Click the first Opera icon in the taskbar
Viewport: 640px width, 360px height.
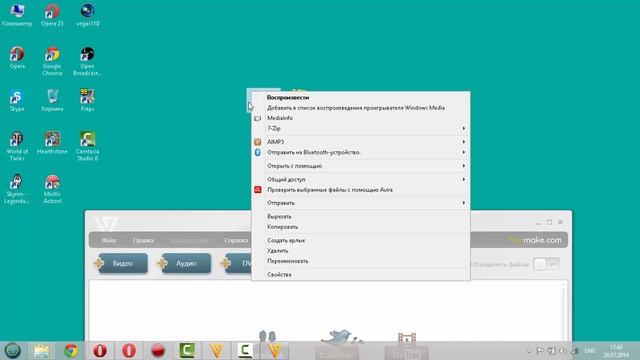100,351
